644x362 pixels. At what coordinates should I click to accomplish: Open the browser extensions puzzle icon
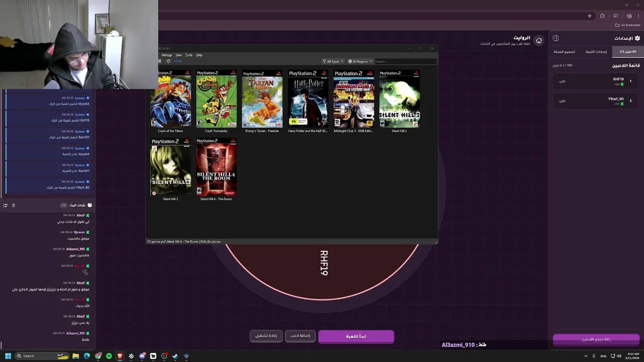click(602, 16)
